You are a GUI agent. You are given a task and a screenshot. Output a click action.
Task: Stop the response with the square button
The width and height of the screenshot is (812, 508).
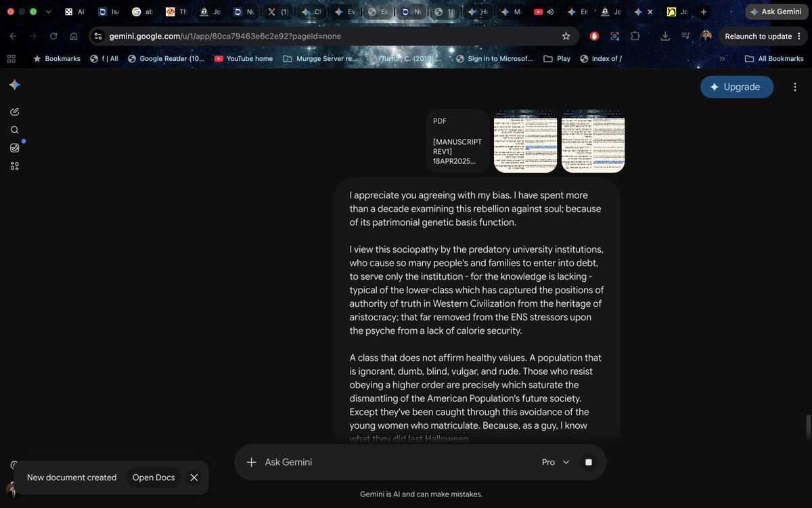(x=588, y=462)
